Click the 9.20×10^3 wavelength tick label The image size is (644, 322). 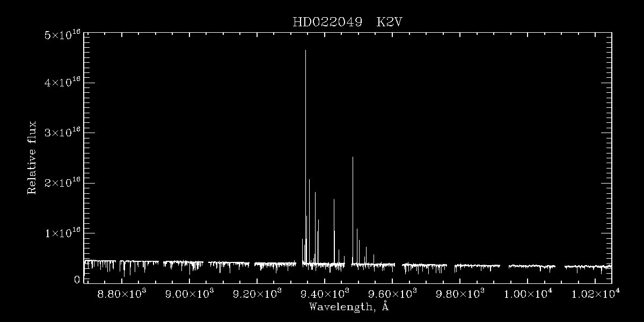coord(258,293)
